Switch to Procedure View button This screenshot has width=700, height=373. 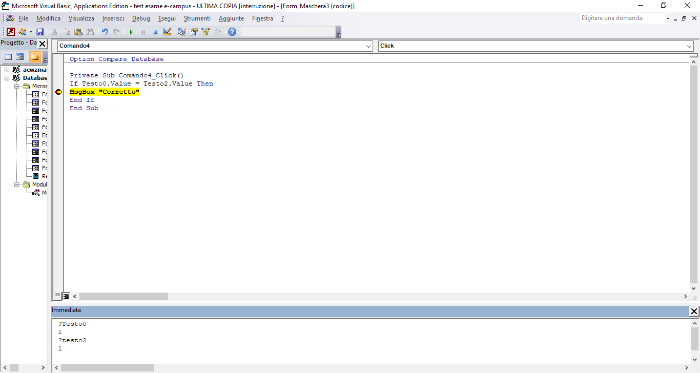click(x=57, y=296)
